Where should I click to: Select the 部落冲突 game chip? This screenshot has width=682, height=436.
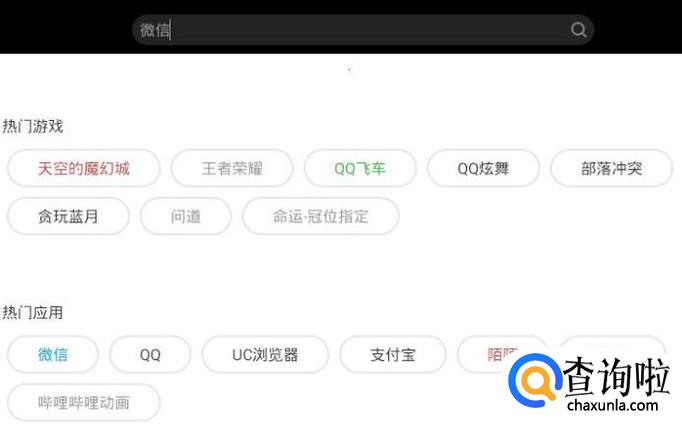coord(612,168)
